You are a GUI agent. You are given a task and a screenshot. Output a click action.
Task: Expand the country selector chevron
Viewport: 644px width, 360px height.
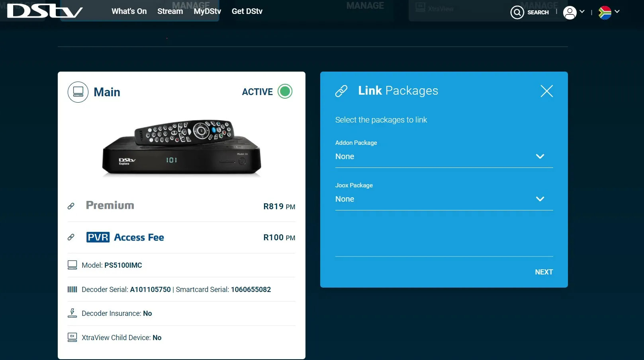(x=617, y=12)
